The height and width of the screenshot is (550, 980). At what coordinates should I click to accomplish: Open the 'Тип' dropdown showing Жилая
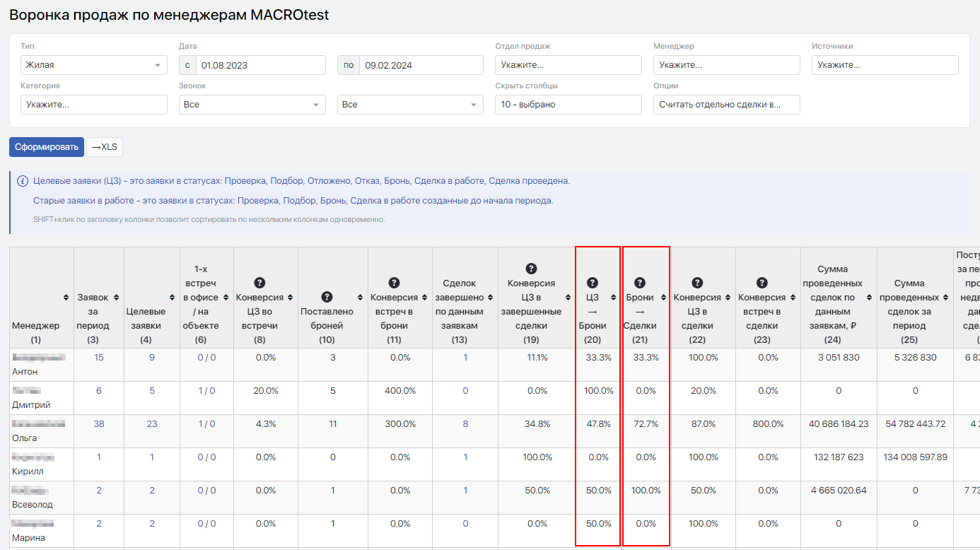[x=94, y=65]
